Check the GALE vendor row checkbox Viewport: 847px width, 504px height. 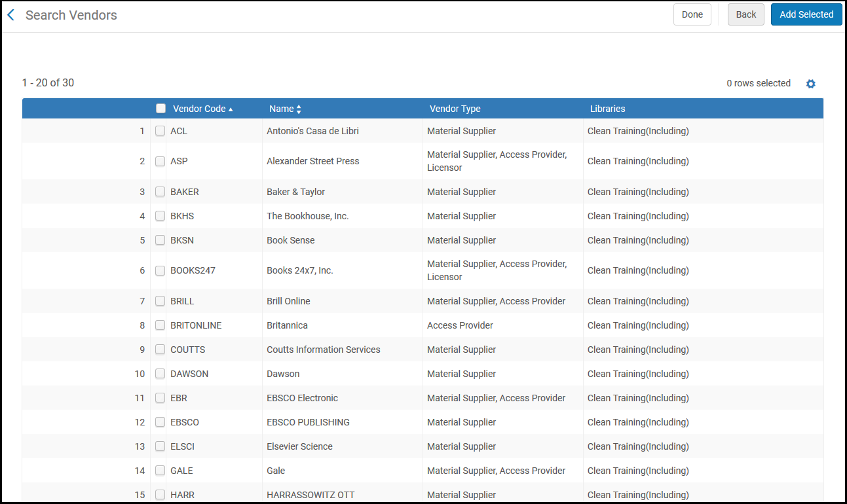coord(160,471)
